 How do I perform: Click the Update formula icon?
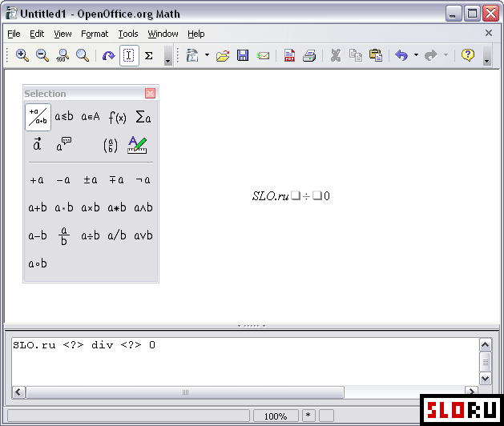pyautogui.click(x=108, y=55)
